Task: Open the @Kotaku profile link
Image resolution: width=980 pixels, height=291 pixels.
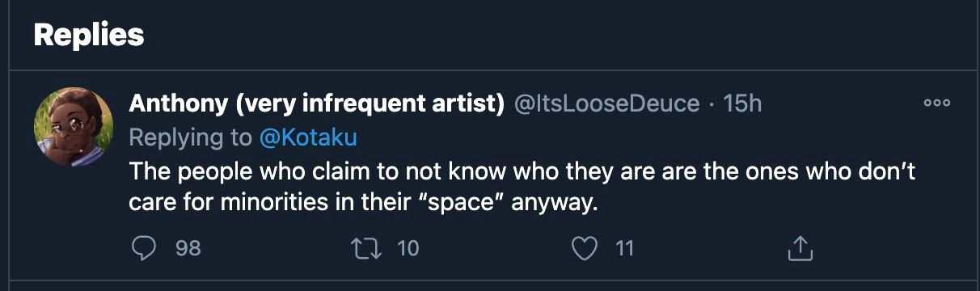Action: coord(307,138)
